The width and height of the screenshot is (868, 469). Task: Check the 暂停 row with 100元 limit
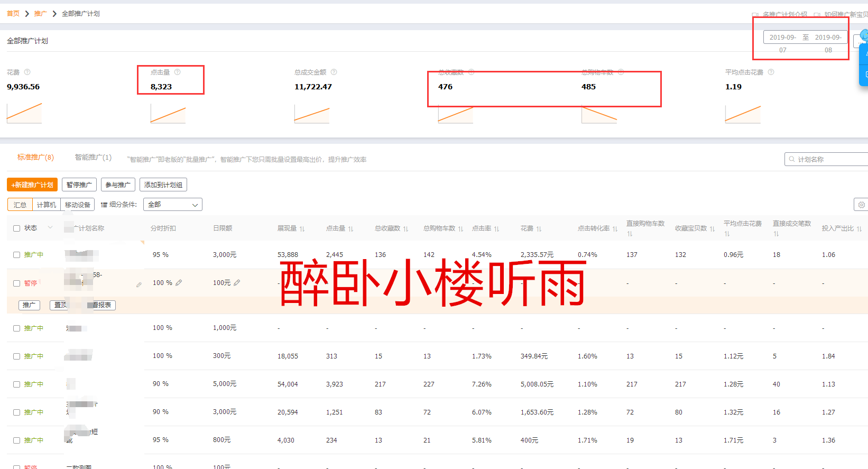coord(17,283)
